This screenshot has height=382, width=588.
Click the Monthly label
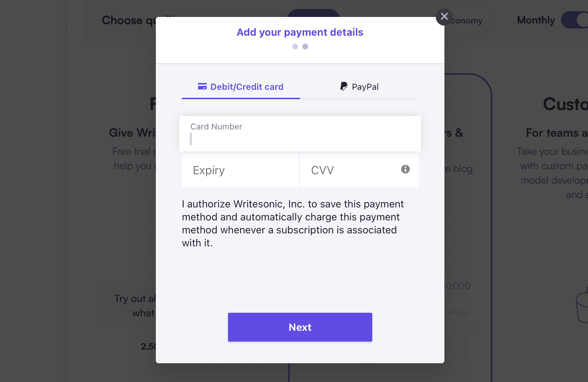[x=536, y=20]
